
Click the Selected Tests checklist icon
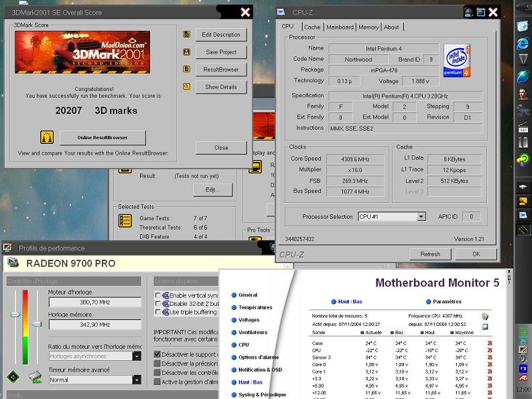click(x=125, y=221)
